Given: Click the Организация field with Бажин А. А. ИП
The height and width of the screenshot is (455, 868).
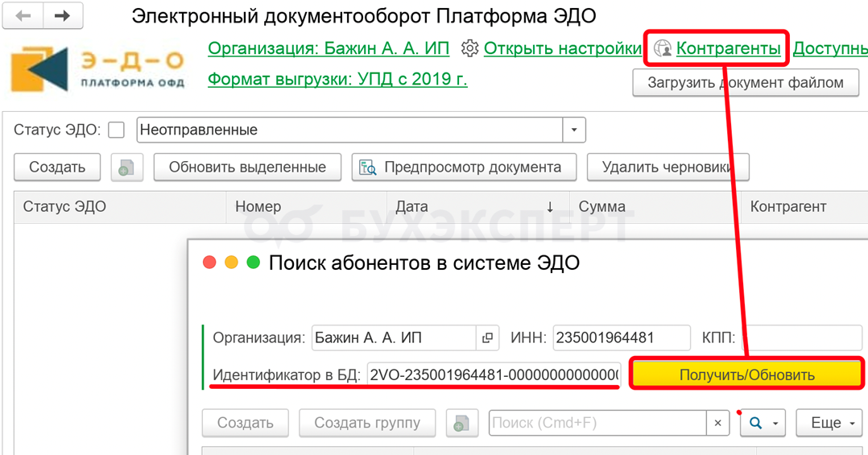Looking at the screenshot, I should tap(394, 337).
